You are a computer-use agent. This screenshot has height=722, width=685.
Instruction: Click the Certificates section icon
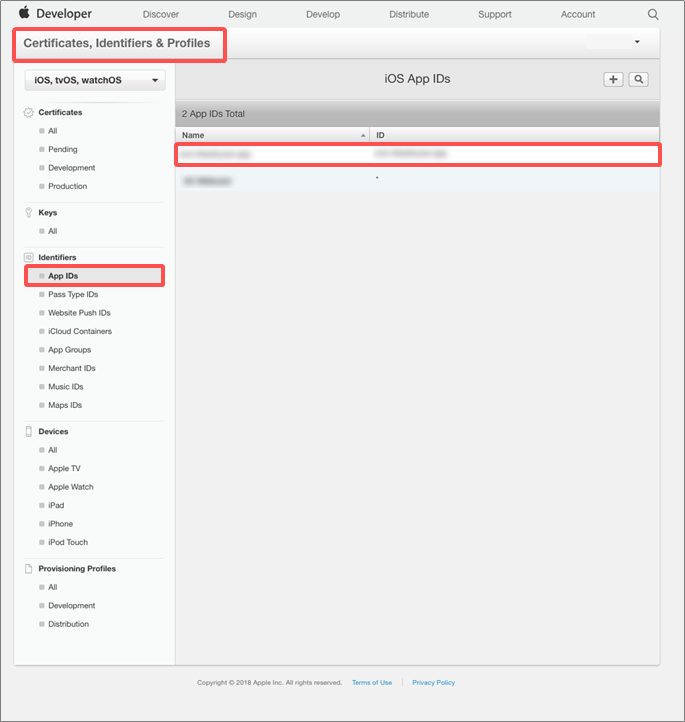coord(29,112)
